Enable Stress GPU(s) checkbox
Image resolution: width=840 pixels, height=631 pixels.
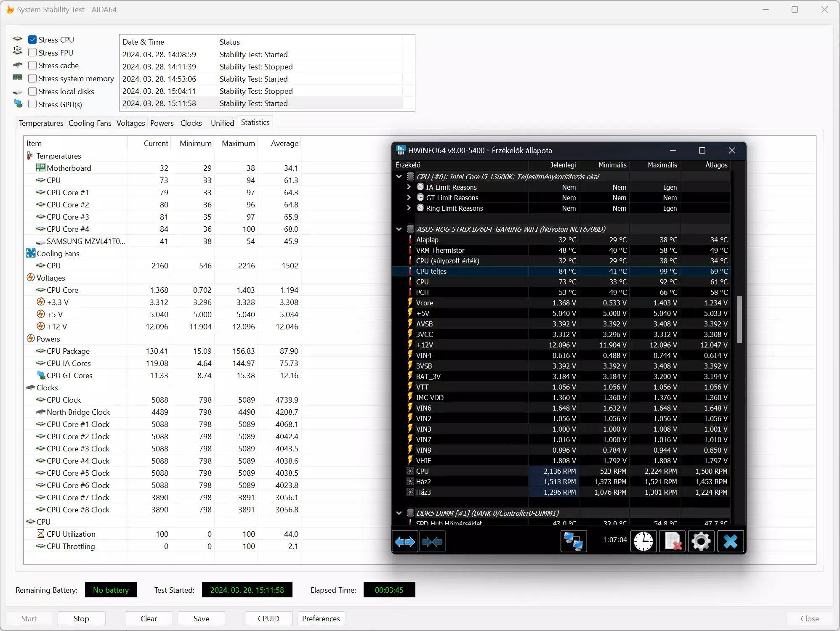pos(32,104)
